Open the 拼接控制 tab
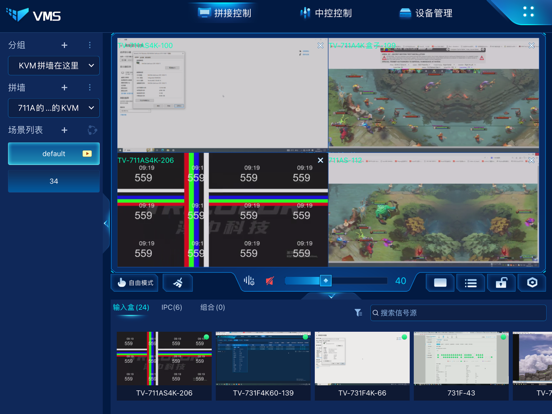 [x=225, y=13]
